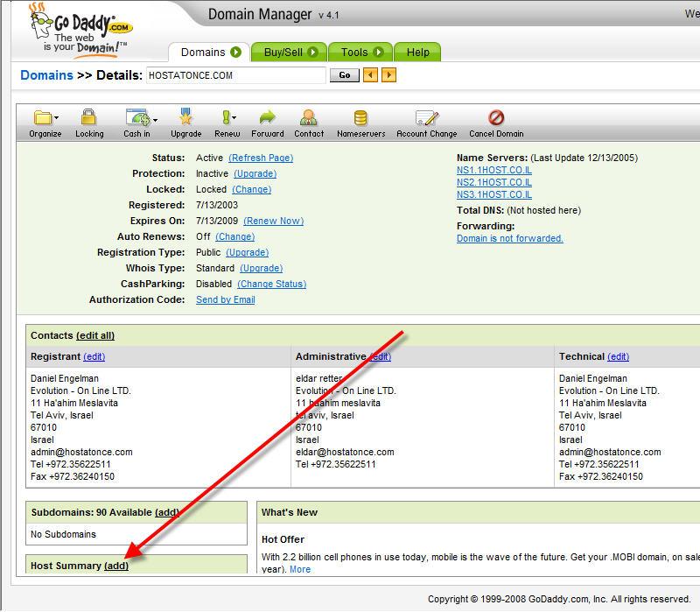Click the Organize folder icon
This screenshot has height=612, width=700.
(44, 117)
